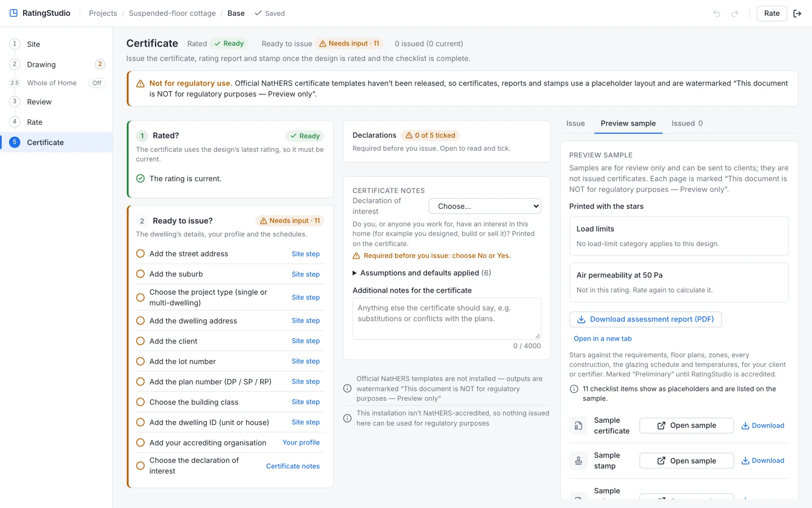The height and width of the screenshot is (508, 812).
Task: Click the circle beside Add the client
Action: pyautogui.click(x=140, y=341)
